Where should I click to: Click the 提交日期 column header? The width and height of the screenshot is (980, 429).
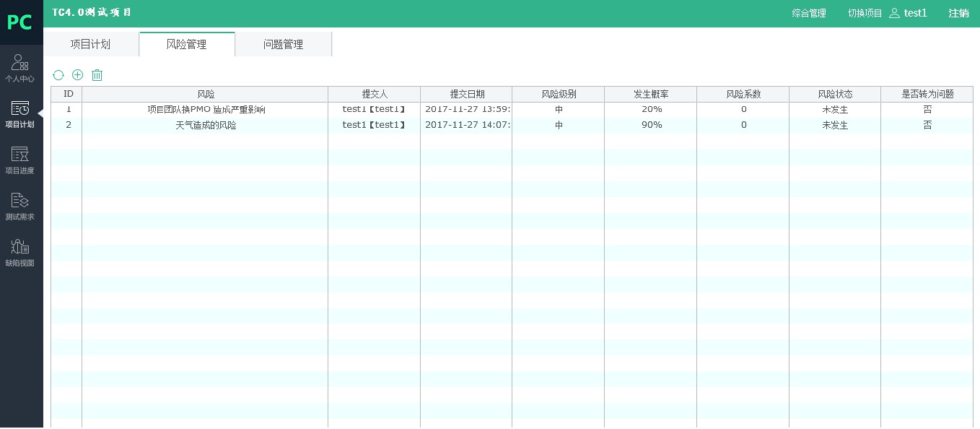click(x=467, y=94)
